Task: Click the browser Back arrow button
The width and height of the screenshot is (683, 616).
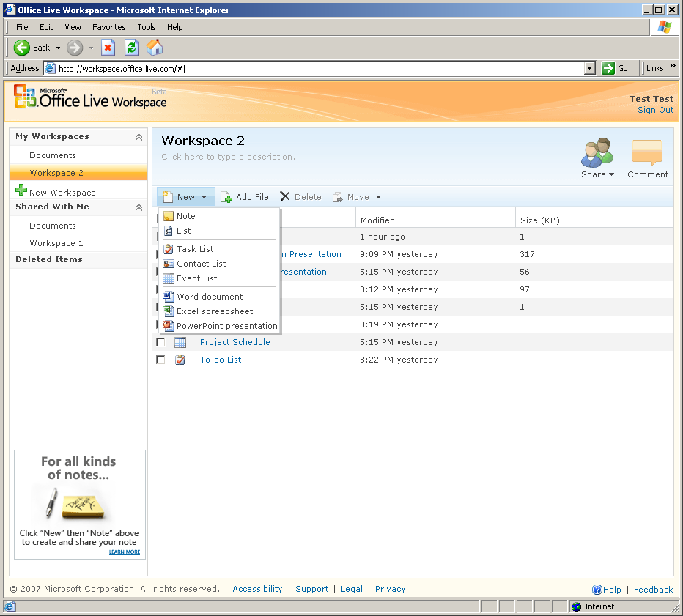Action: pos(21,48)
